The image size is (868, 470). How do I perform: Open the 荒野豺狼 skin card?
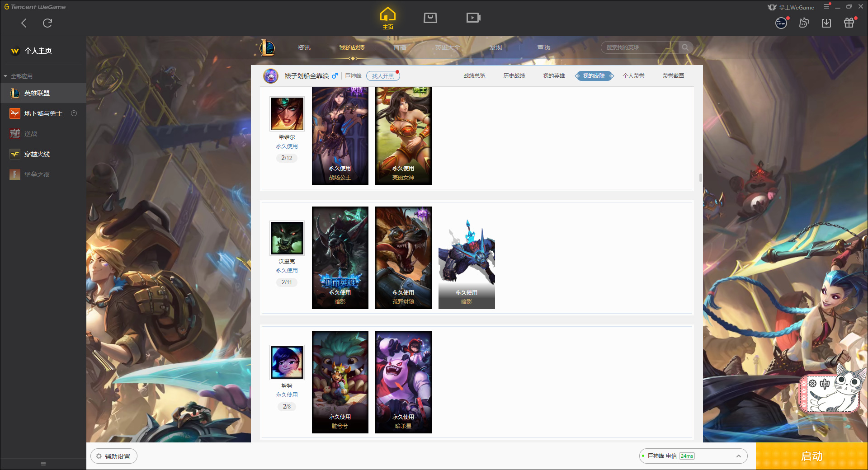click(x=403, y=258)
